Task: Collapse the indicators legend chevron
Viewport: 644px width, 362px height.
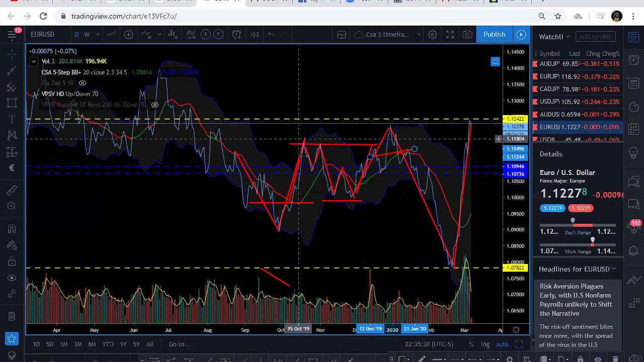Action: click(33, 61)
